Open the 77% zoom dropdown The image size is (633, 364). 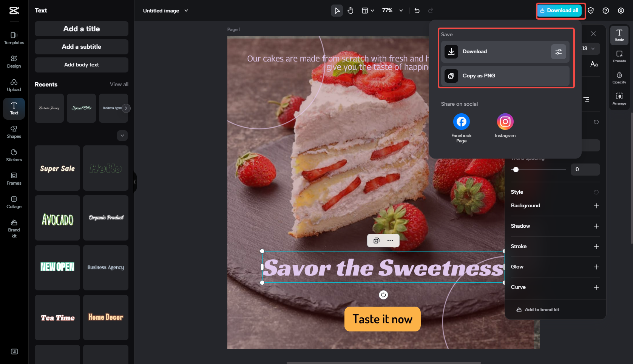click(392, 11)
